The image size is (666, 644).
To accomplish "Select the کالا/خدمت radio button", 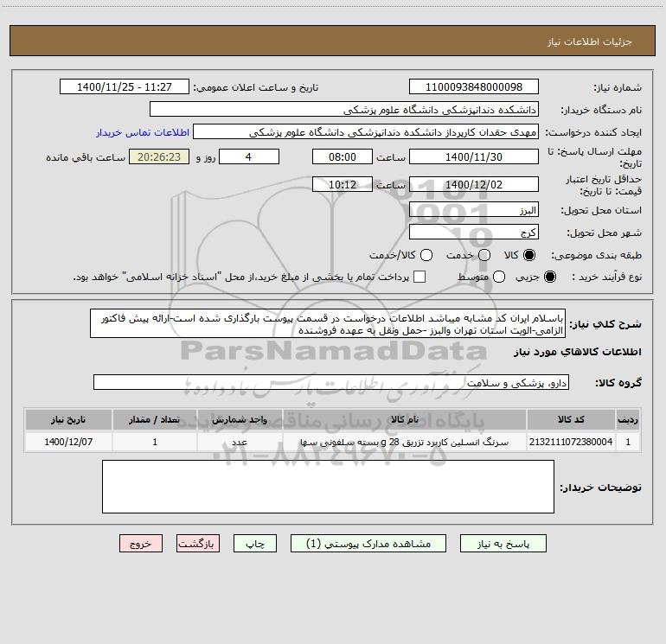I will tap(426, 255).
